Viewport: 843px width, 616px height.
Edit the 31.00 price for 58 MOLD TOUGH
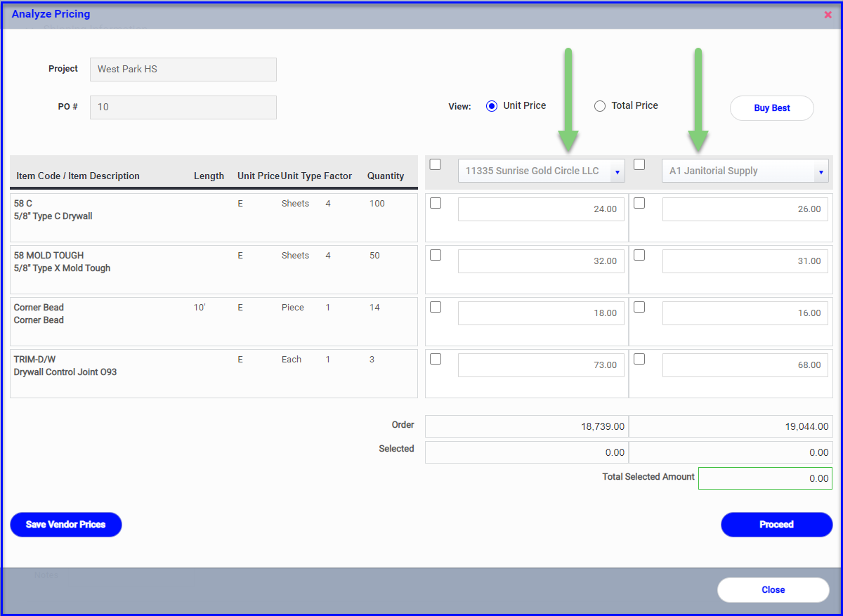[745, 261]
